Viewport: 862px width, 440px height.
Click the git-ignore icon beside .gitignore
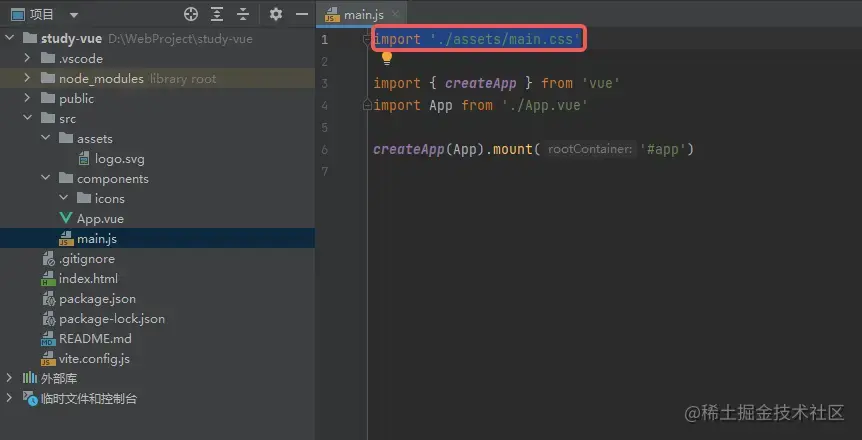[48, 258]
